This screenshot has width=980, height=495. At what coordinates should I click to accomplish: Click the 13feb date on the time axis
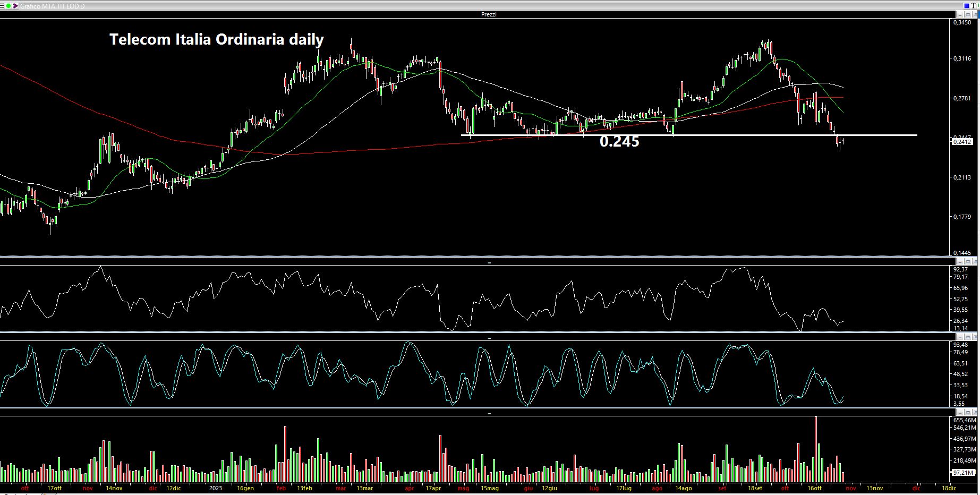pos(304,488)
